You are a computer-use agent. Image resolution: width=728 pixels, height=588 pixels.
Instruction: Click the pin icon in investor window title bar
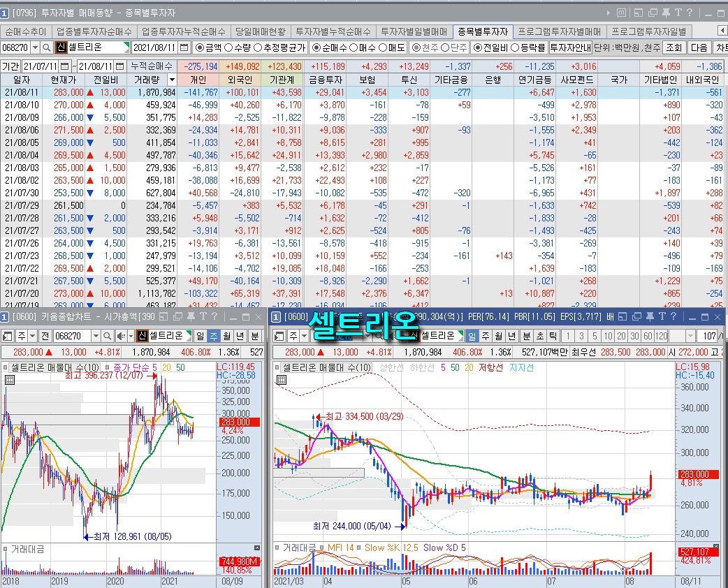(666, 13)
